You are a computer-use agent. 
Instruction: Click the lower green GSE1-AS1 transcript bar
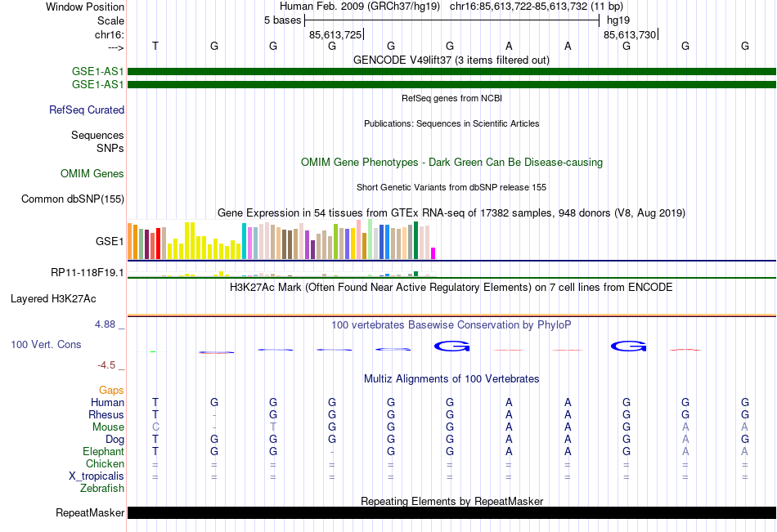point(451,85)
